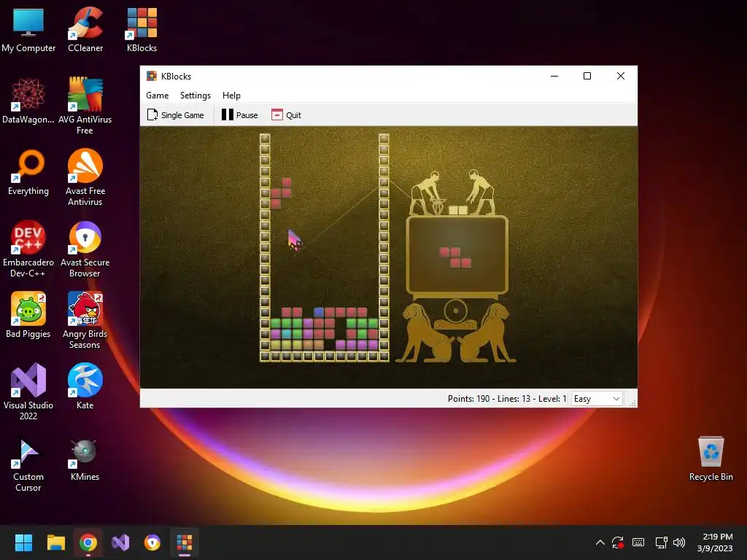This screenshot has height=560, width=747.
Task: Open Visual Studio from the taskbar
Action: [x=120, y=542]
